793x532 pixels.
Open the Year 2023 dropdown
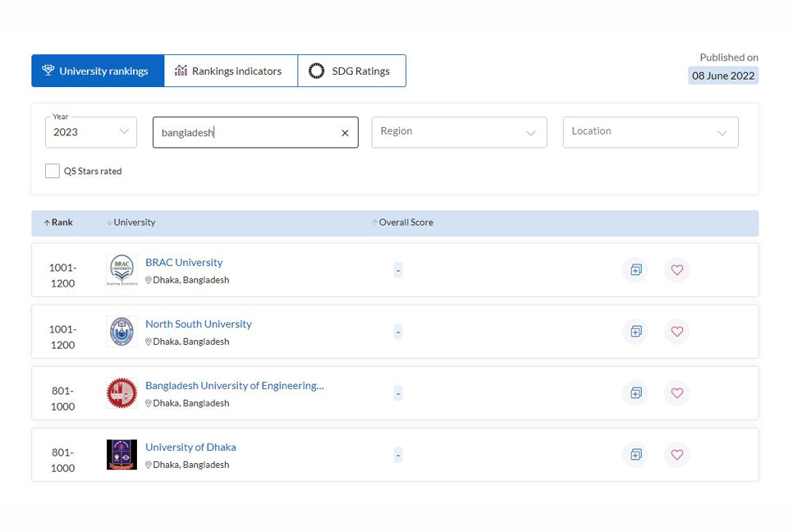point(91,132)
